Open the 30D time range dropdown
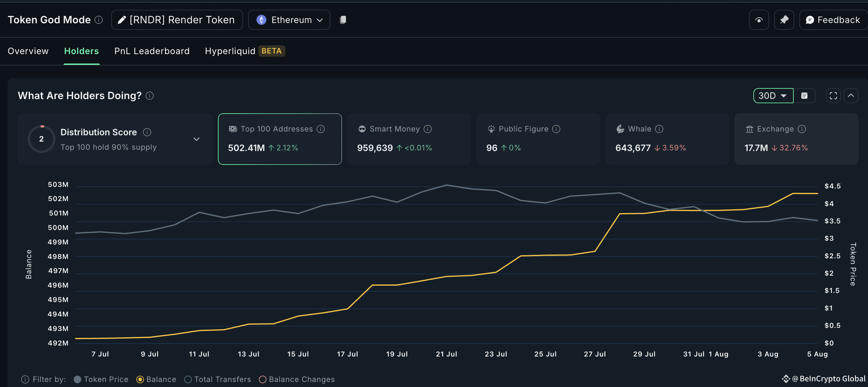This screenshot has width=868, height=387. [773, 96]
